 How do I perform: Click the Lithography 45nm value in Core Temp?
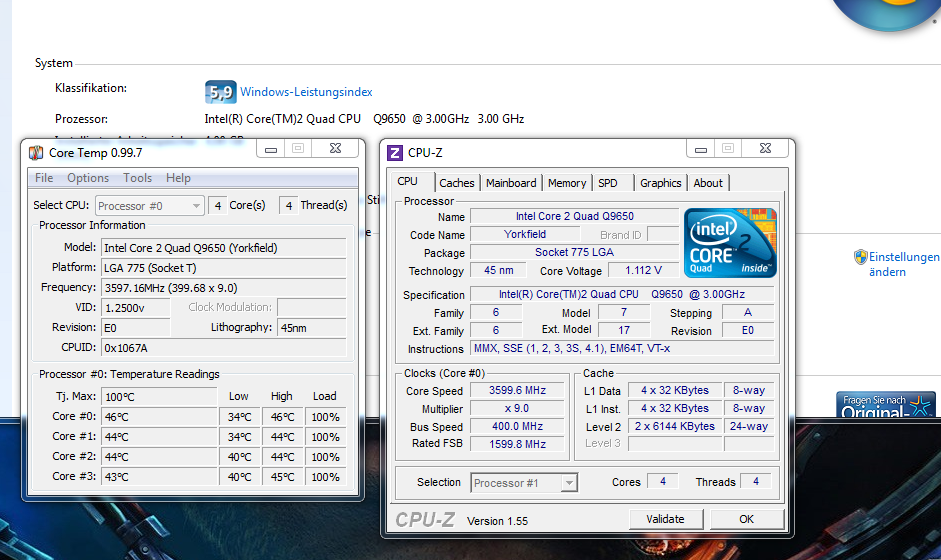click(311, 328)
